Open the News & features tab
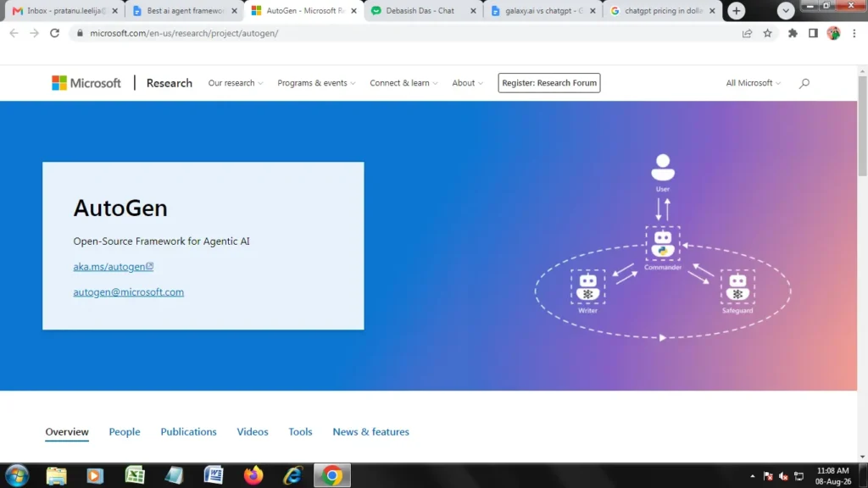 pyautogui.click(x=371, y=431)
